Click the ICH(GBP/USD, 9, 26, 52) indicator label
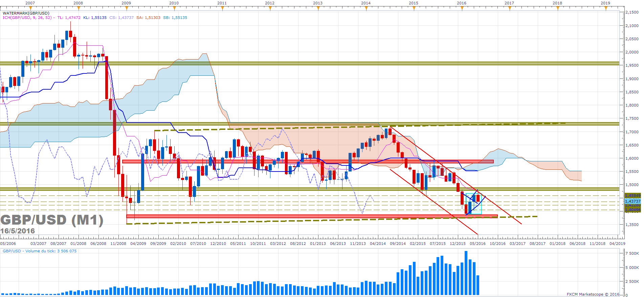The height and width of the screenshot is (297, 644). pos(27,18)
